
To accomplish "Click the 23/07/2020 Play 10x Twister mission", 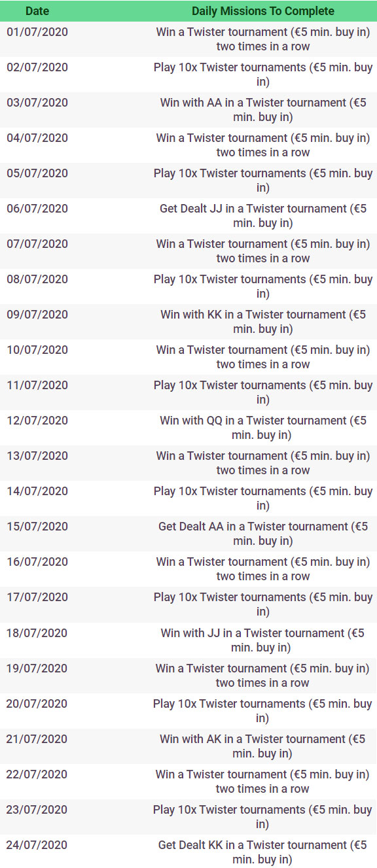I will (263, 817).
